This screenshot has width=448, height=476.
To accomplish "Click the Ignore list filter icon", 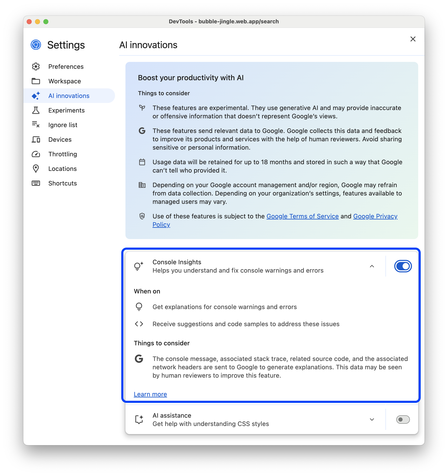I will [x=36, y=125].
